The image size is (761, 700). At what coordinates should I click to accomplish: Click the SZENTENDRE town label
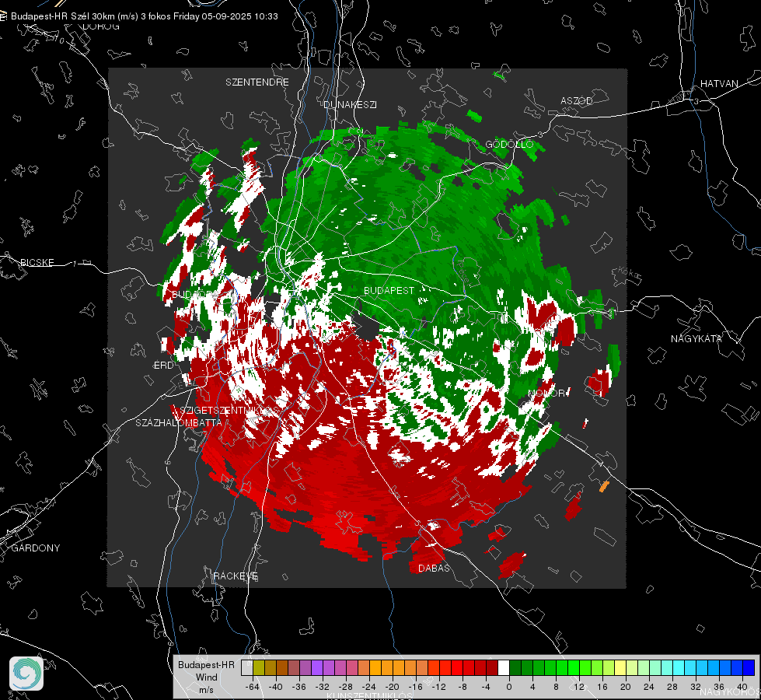coord(257,82)
